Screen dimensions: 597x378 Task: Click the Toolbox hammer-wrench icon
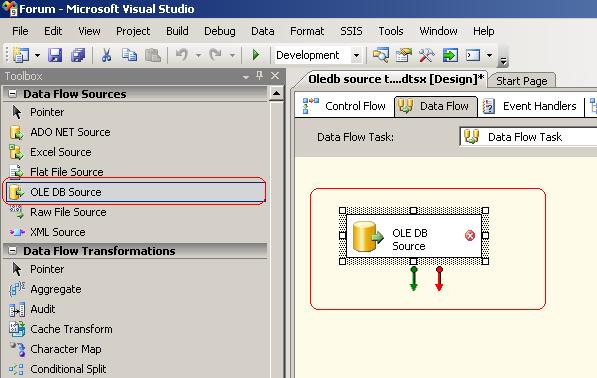pos(426,55)
